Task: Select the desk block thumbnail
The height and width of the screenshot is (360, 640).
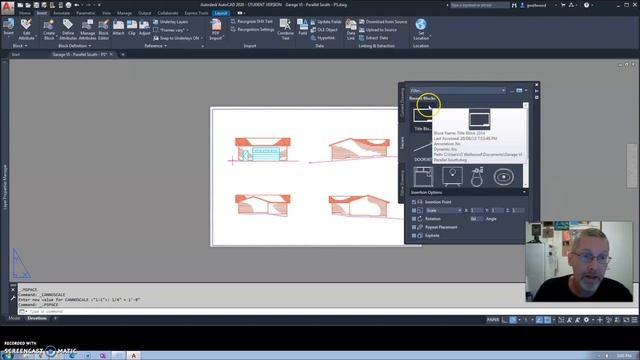Action: pos(423,176)
